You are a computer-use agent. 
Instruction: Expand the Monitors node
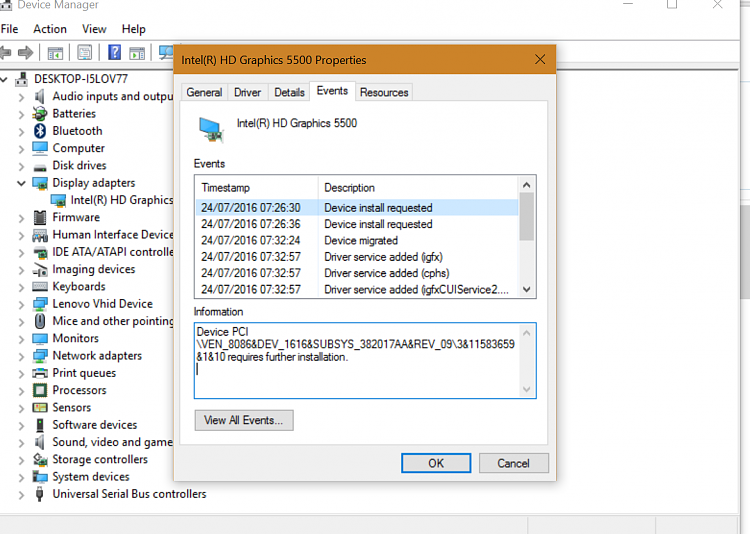pos(21,339)
